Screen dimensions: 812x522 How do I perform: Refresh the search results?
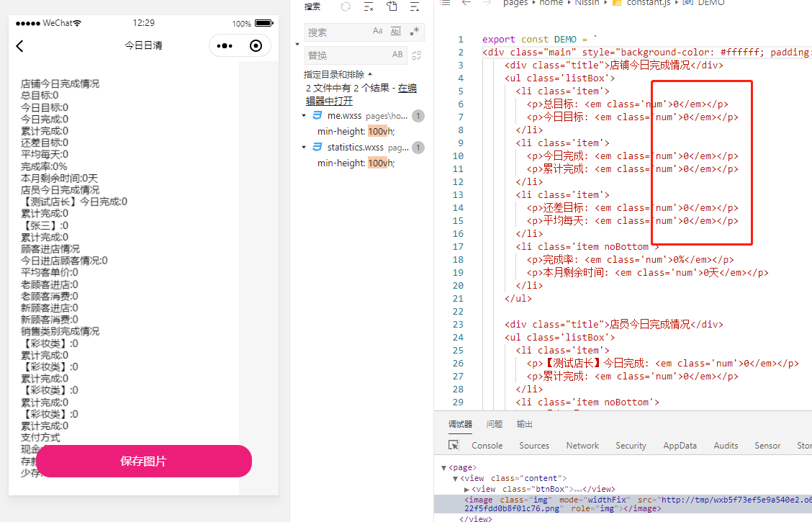click(x=346, y=6)
